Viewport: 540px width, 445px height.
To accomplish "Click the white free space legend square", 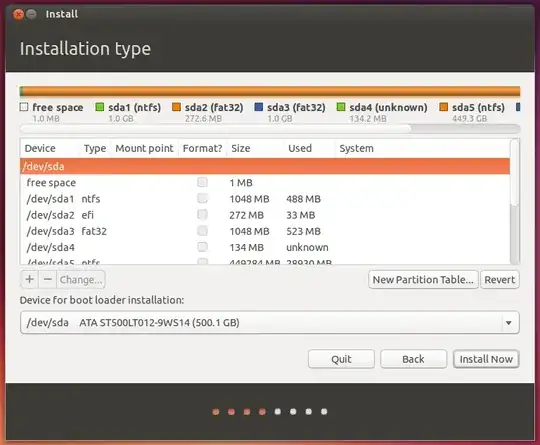I will (24, 107).
